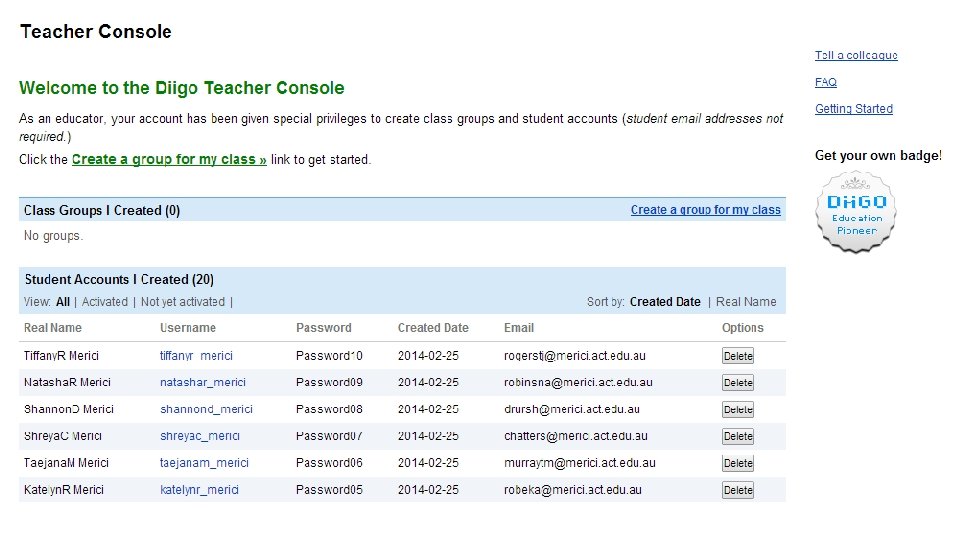The width and height of the screenshot is (960, 540).
Task: Click Create a group for my class » link
Action: coord(169,159)
